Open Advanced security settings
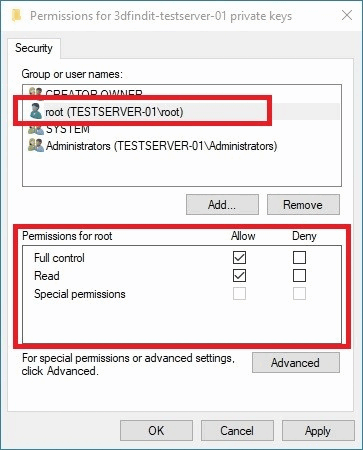 [296, 363]
